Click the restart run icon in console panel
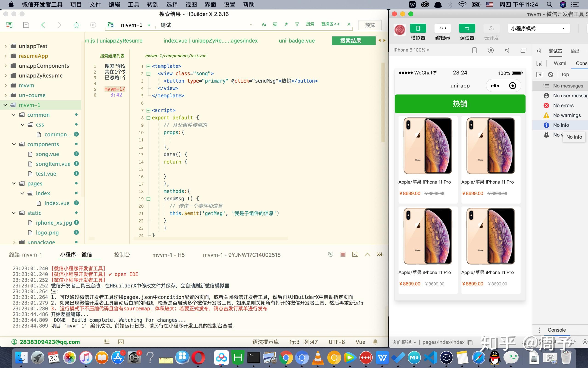Screen dimensions: 588x368 331,254
